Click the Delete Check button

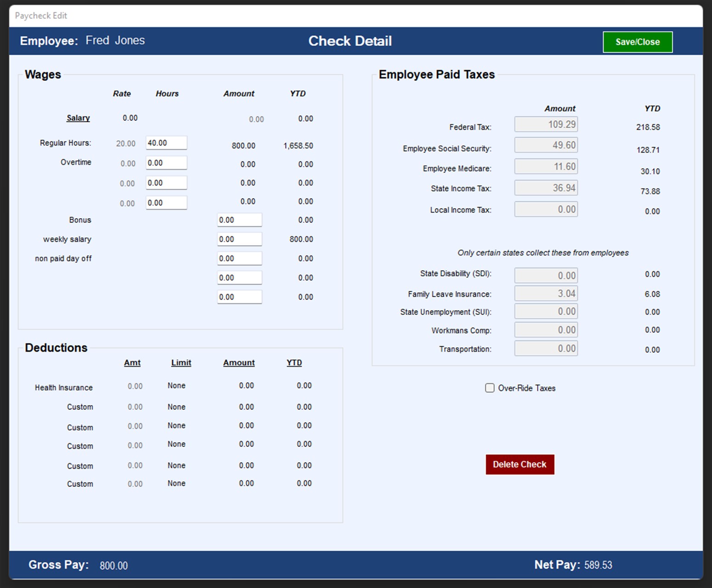pos(520,464)
